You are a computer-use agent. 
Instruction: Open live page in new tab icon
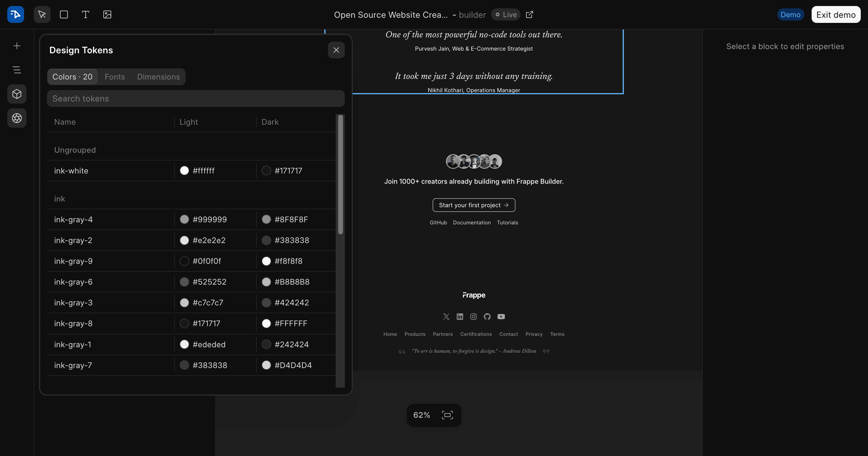click(529, 14)
